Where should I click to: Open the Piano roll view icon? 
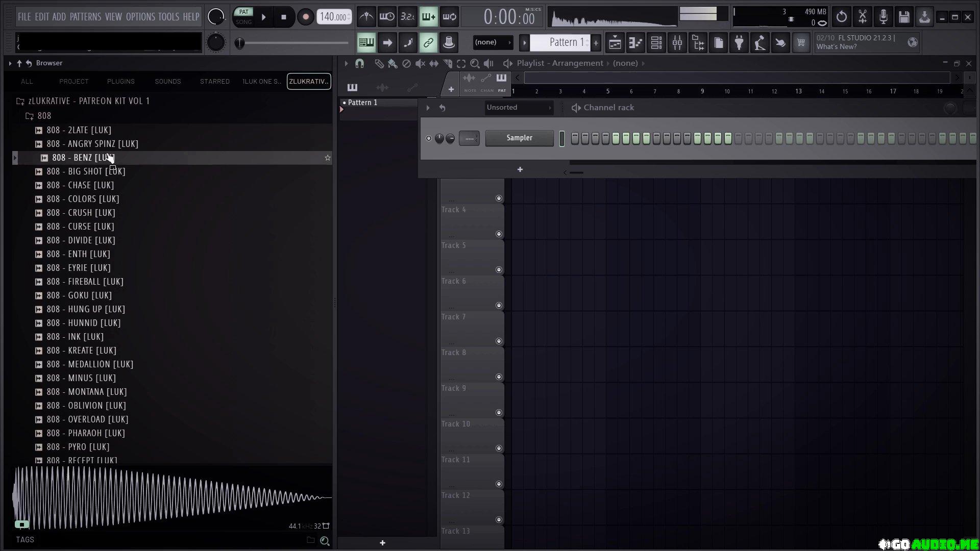(x=635, y=43)
